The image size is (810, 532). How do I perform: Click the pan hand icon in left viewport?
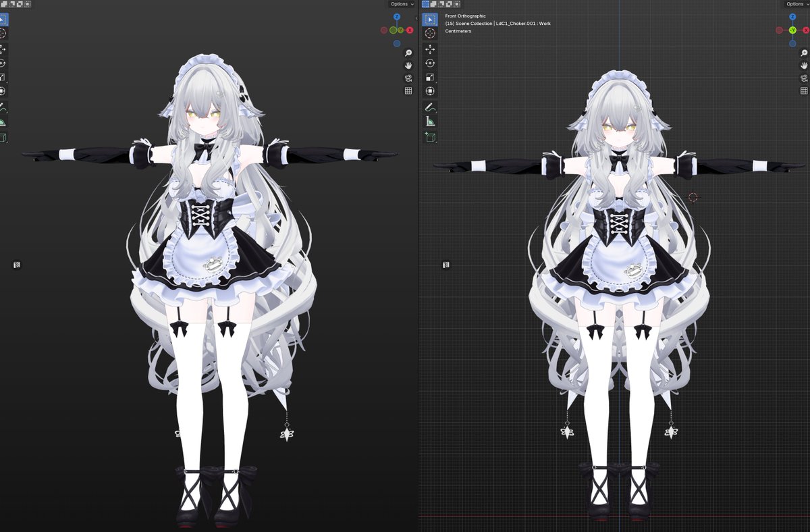pyautogui.click(x=408, y=65)
